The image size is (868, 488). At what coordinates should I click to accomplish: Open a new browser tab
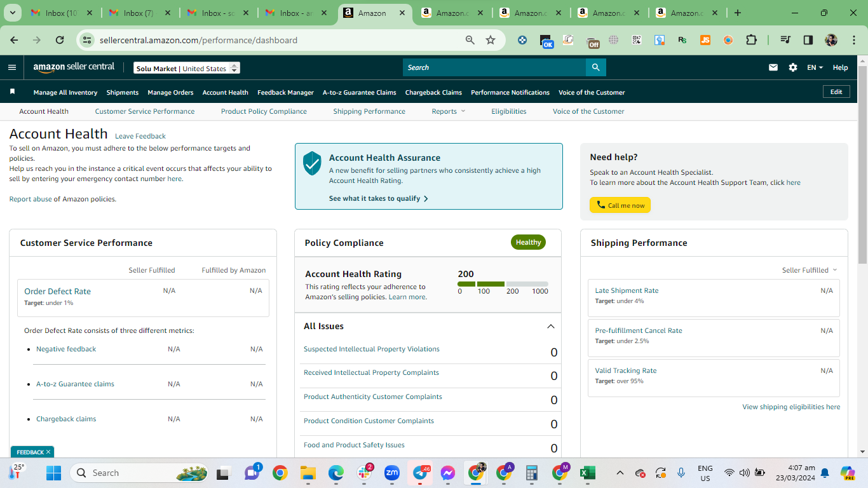738,13
